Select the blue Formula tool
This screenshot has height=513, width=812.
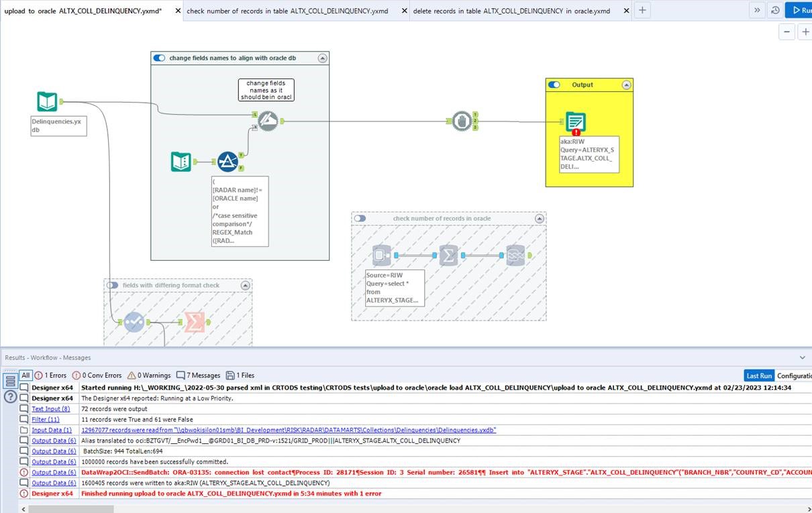228,161
